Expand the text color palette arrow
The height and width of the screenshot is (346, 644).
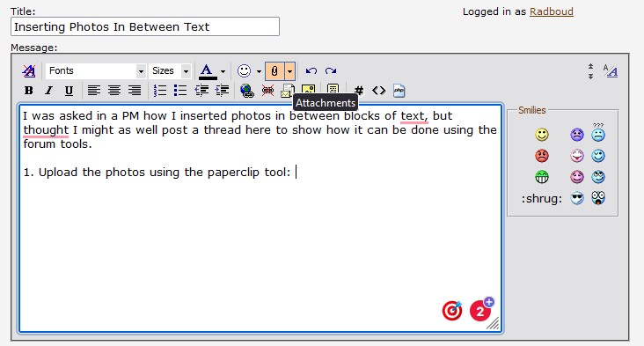click(x=223, y=71)
